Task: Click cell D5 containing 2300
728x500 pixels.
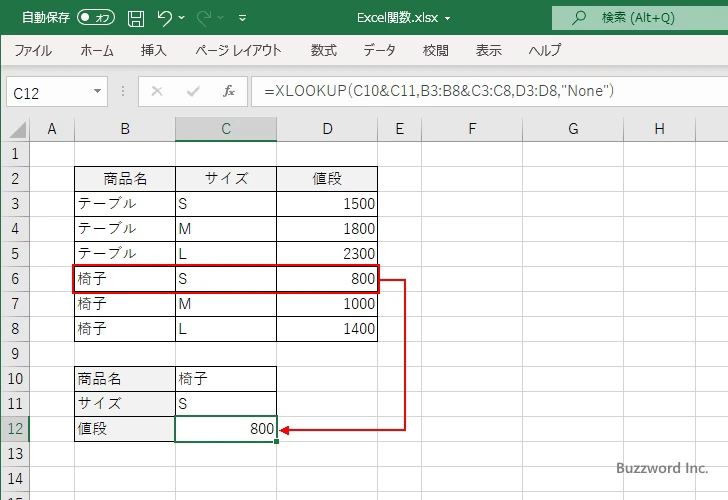Action: coord(327,253)
